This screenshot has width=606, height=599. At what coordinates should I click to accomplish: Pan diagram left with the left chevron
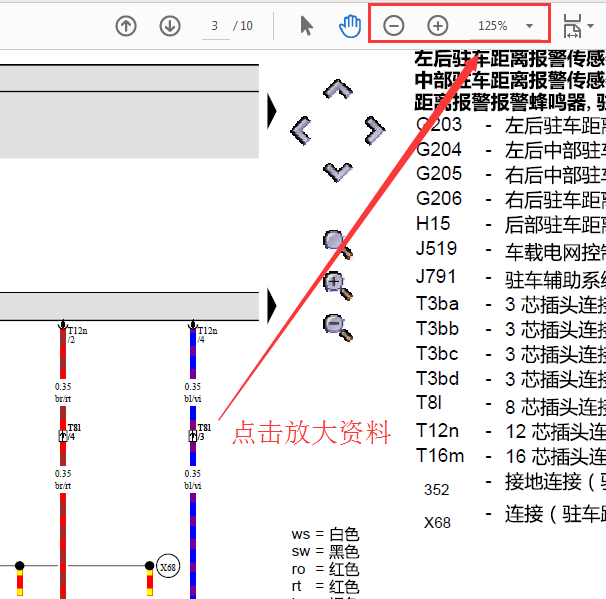[x=301, y=130]
